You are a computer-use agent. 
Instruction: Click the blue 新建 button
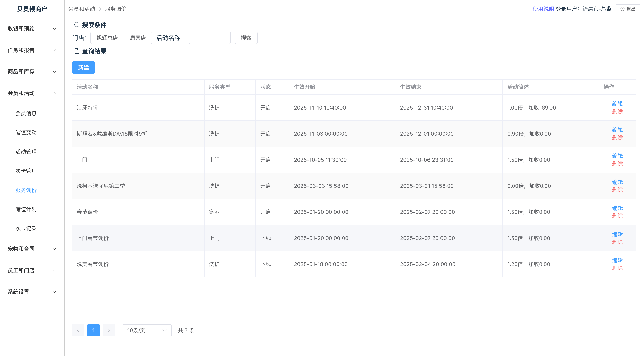(83, 68)
